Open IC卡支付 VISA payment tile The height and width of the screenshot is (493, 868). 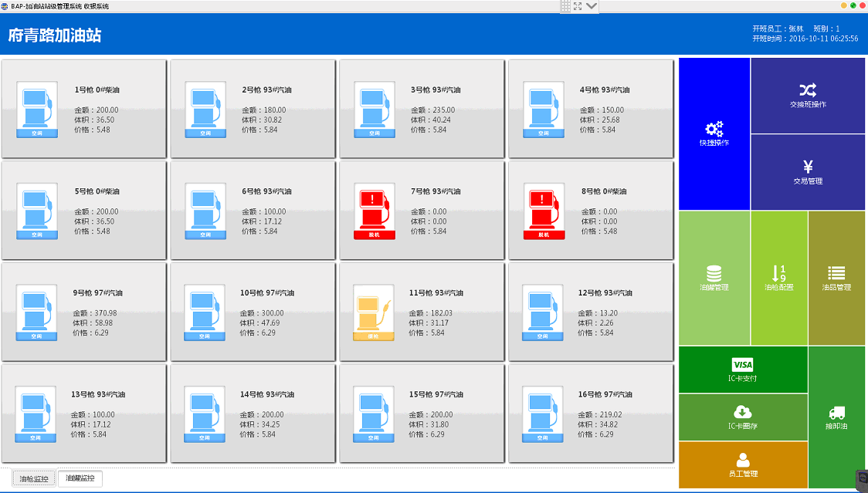743,370
